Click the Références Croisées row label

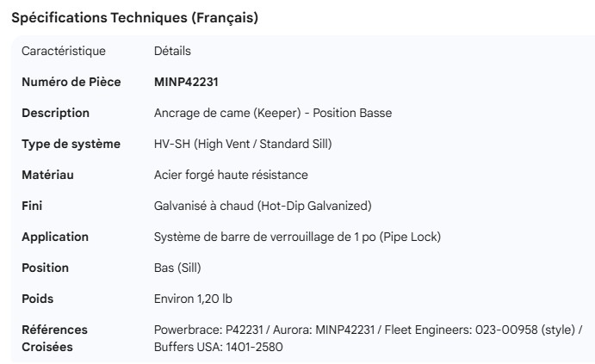pyautogui.click(x=54, y=338)
